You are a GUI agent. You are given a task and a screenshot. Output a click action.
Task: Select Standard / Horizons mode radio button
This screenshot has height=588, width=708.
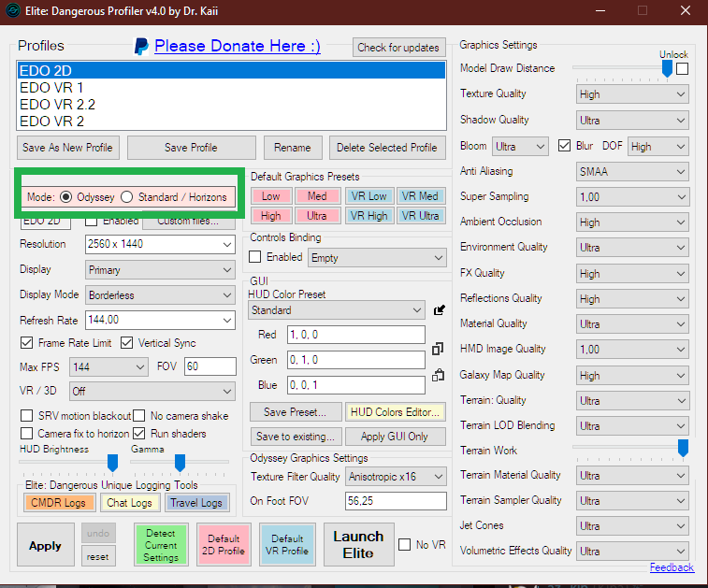(x=127, y=197)
